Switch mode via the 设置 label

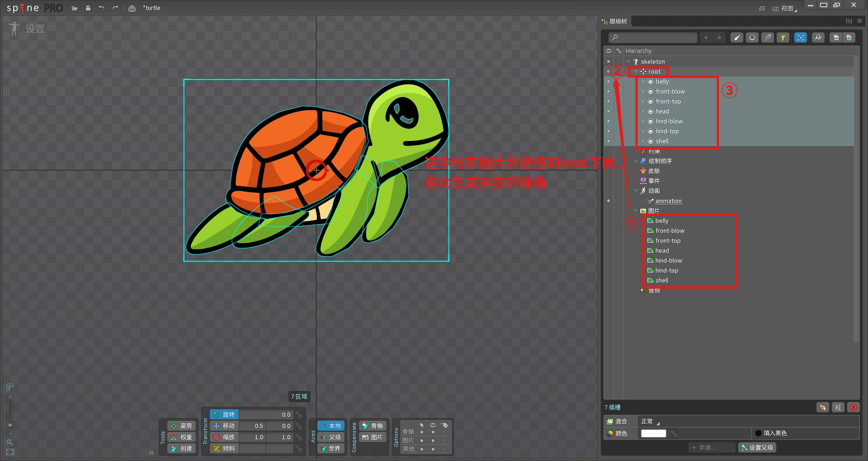coord(35,29)
